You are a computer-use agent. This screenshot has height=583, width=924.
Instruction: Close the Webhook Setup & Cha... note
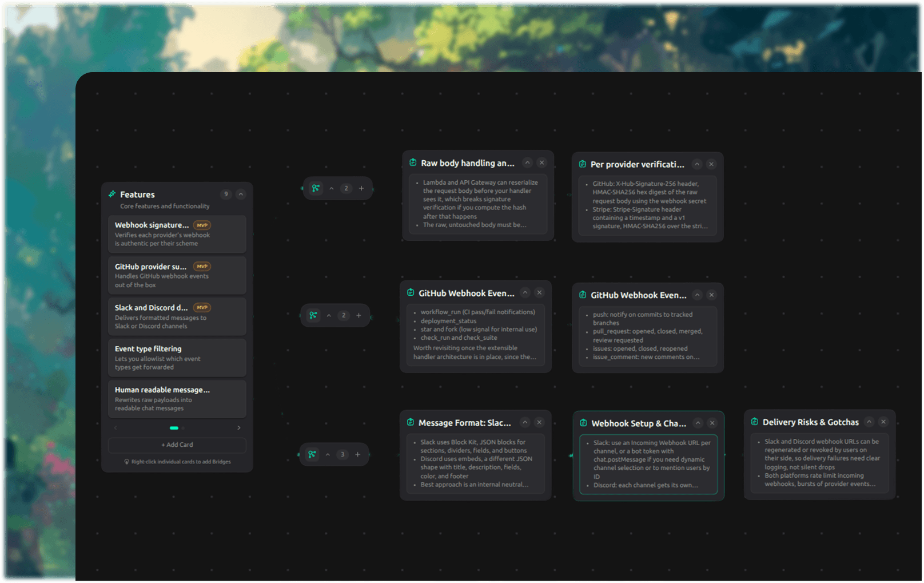pyautogui.click(x=712, y=423)
